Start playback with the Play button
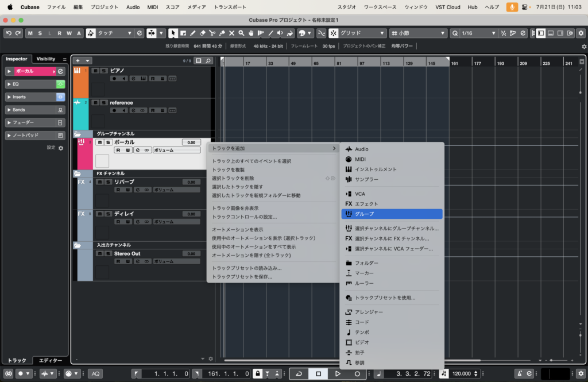 coord(338,373)
